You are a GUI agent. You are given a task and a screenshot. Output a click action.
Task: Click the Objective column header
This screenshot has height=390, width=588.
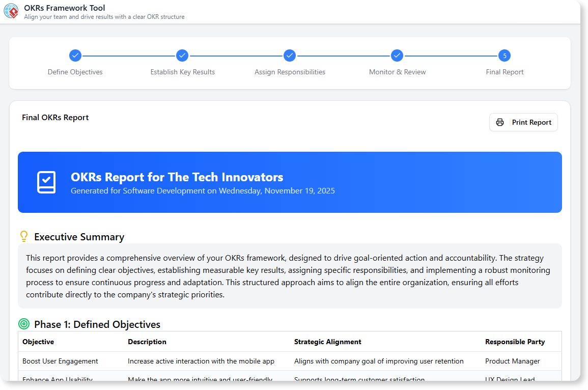pos(38,342)
